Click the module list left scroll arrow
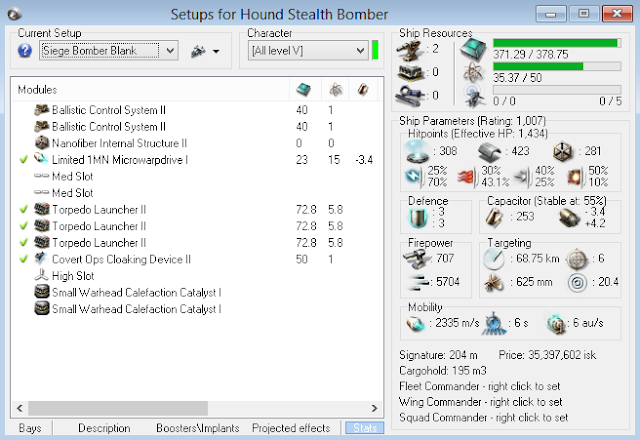 (x=20, y=408)
